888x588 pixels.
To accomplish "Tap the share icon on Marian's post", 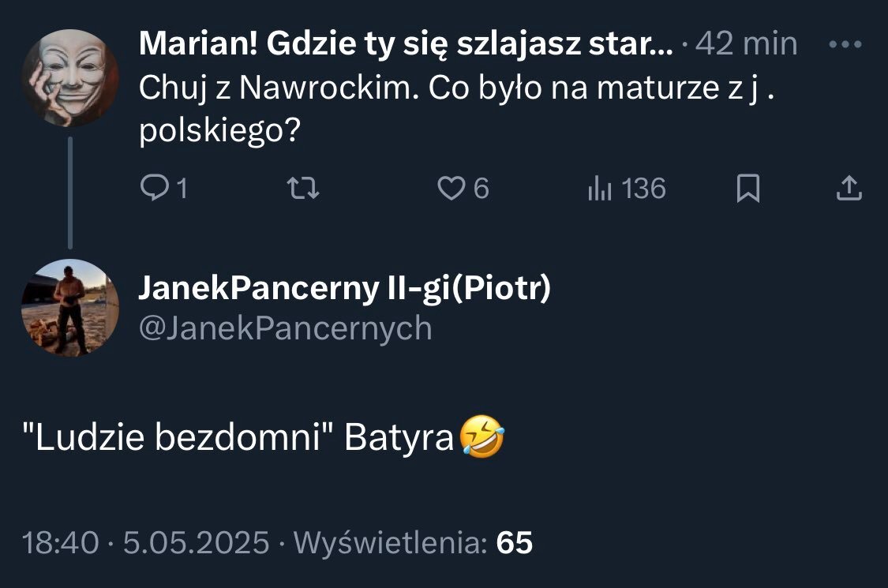I will (x=849, y=188).
